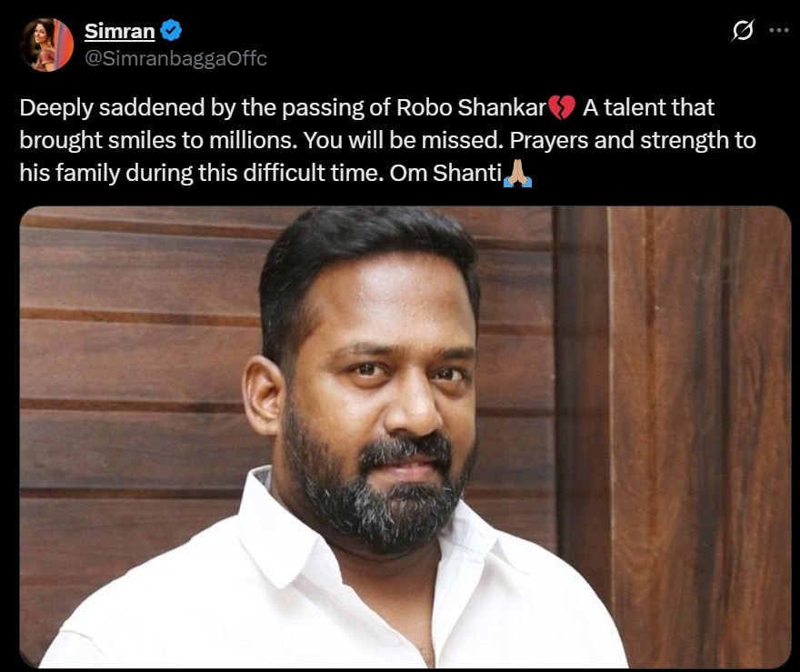
Task: Click the "Om Shanti" text
Action: pos(445,174)
